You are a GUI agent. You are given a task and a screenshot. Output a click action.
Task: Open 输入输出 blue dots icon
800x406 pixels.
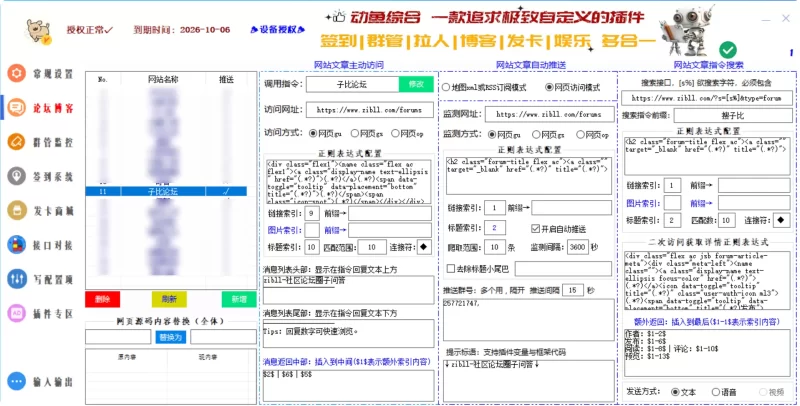pyautogui.click(x=16, y=381)
